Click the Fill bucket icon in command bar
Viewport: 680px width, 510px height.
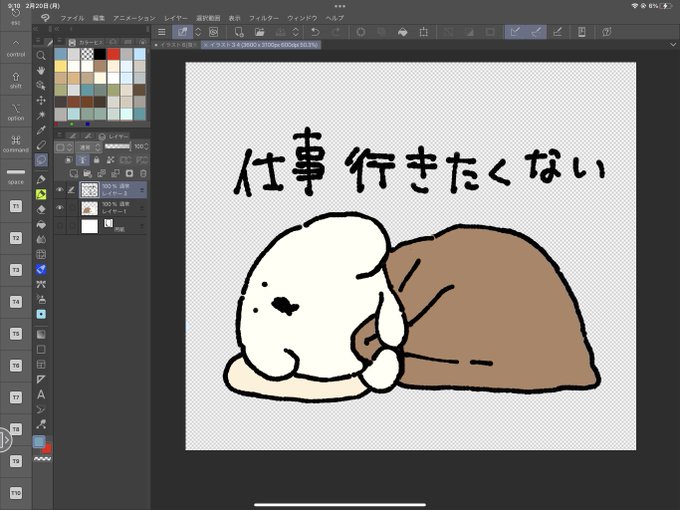(x=402, y=32)
